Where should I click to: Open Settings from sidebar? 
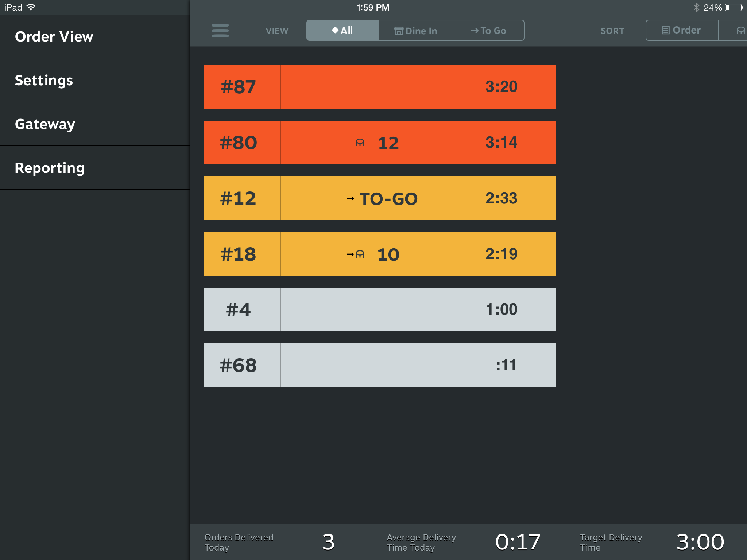point(44,80)
